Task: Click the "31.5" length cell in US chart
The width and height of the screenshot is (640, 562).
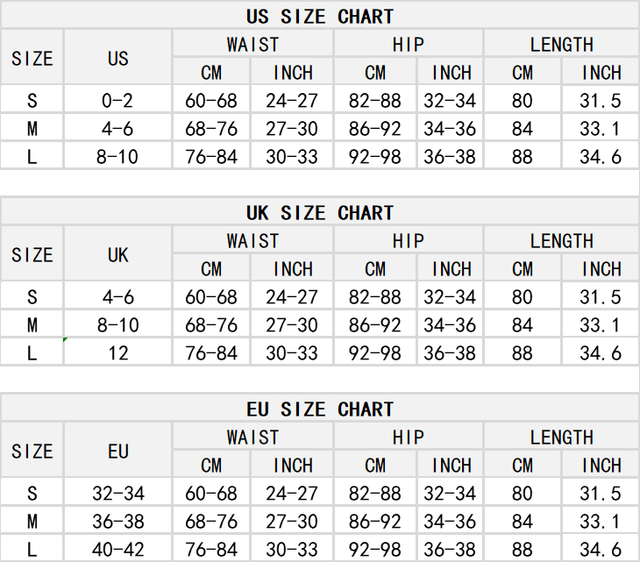Action: (x=600, y=100)
